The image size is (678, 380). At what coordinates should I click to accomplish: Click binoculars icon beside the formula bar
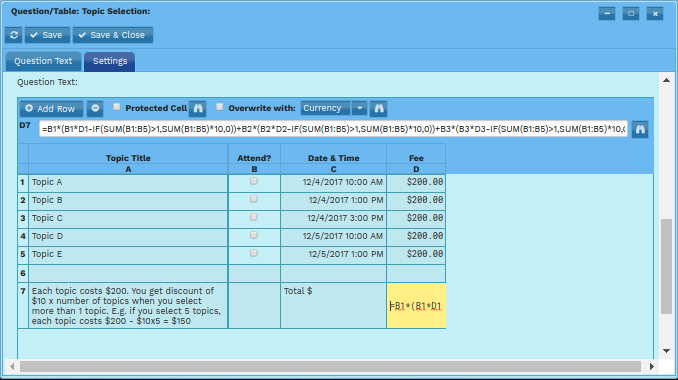tap(640, 129)
